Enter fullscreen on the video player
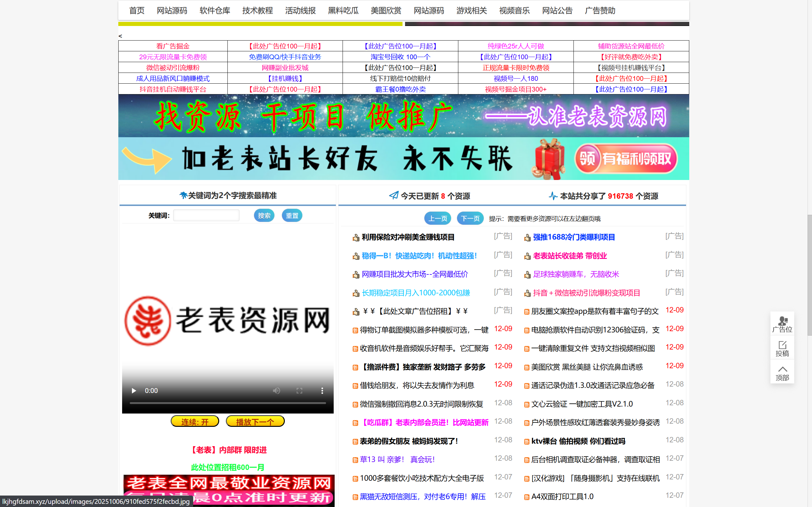Viewport: 812px width, 507px height. click(299, 390)
